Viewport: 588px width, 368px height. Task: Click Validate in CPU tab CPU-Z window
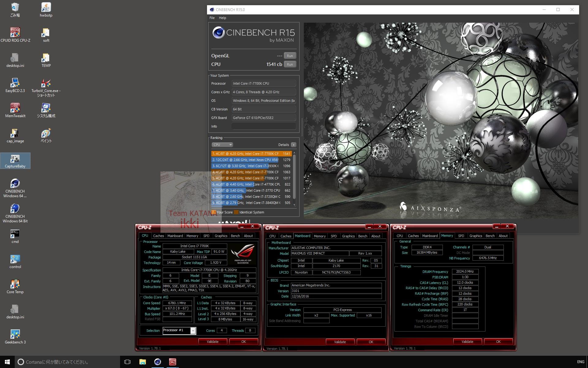213,342
